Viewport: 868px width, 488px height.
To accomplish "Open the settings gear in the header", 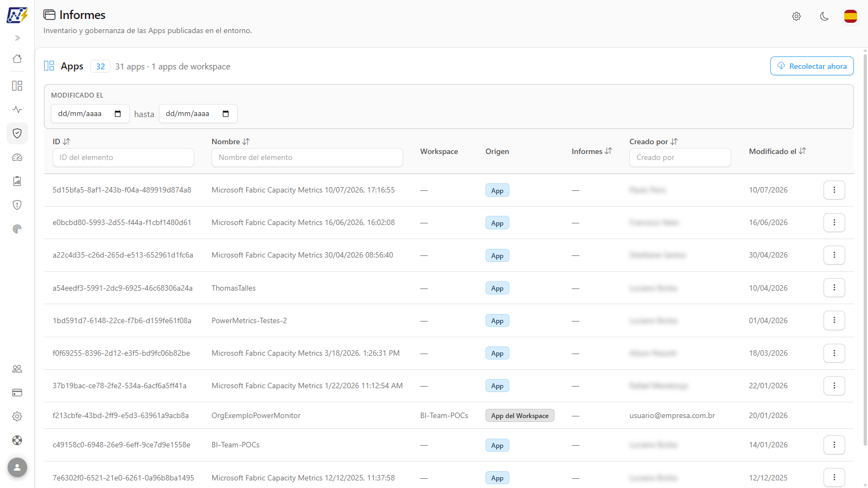I will point(796,16).
